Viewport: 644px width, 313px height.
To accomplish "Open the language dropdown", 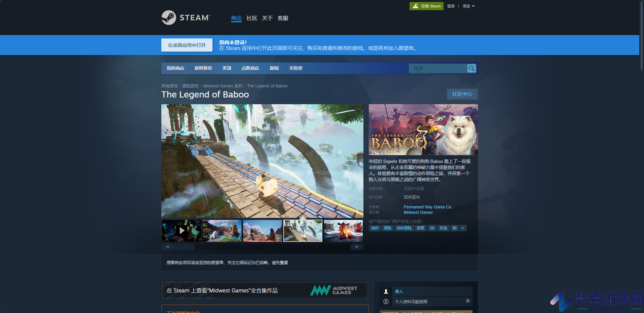I will 468,6.
